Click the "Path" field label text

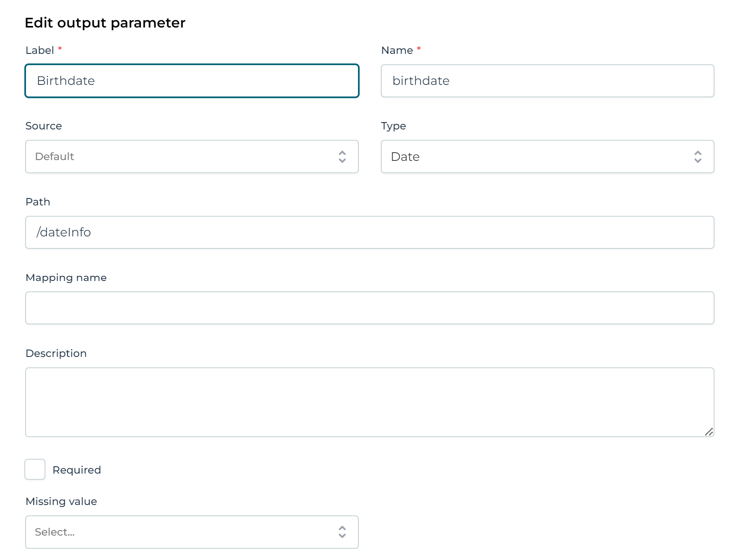pos(38,202)
